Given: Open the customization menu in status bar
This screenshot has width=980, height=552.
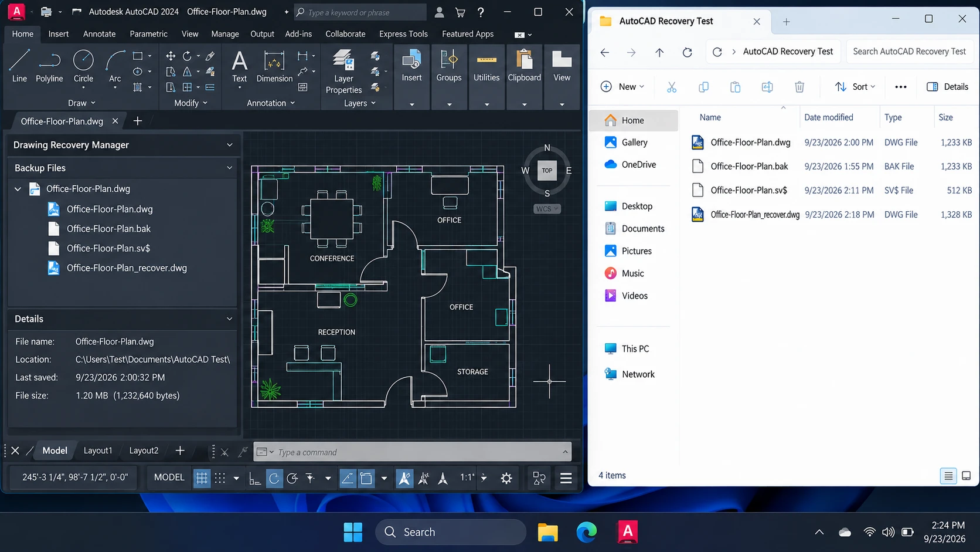Looking at the screenshot, I should (566, 478).
